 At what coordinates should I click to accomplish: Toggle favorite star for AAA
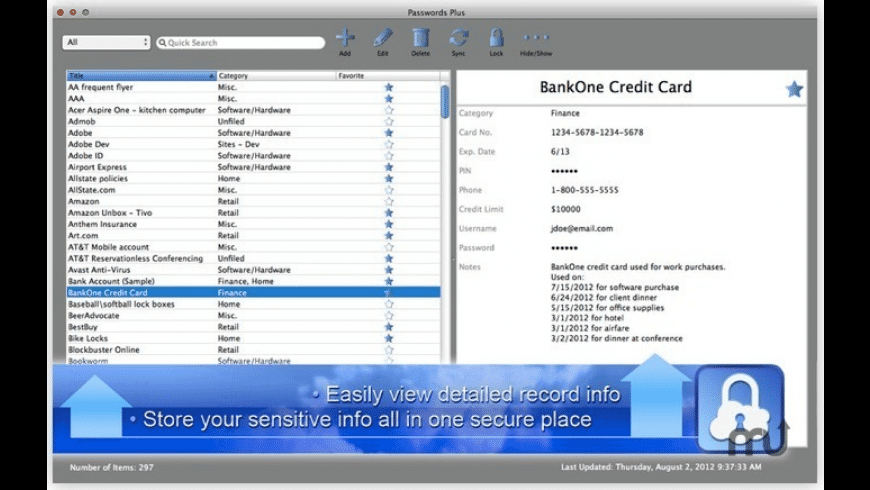coord(389,99)
